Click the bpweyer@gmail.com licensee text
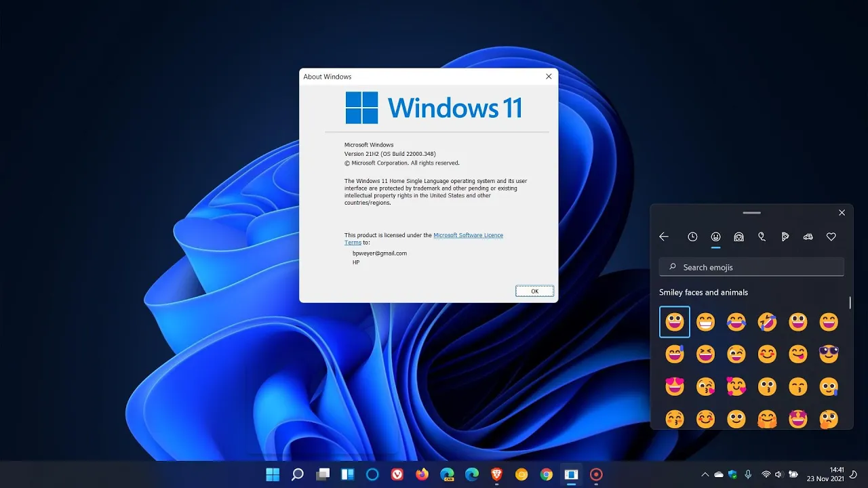868x488 pixels. (380, 253)
